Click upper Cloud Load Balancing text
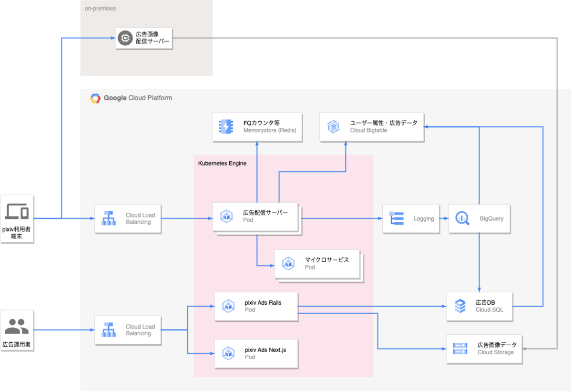Image resolution: width=572 pixels, height=392 pixels. (x=140, y=218)
